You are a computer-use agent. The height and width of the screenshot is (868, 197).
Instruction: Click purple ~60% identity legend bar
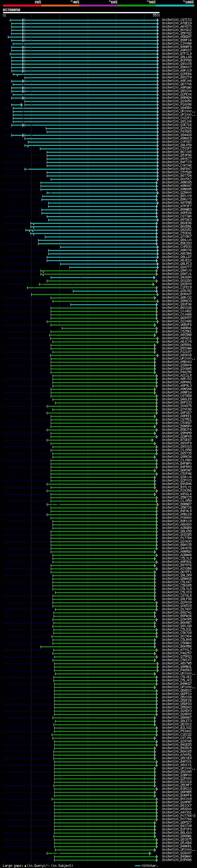[x=99, y=6]
